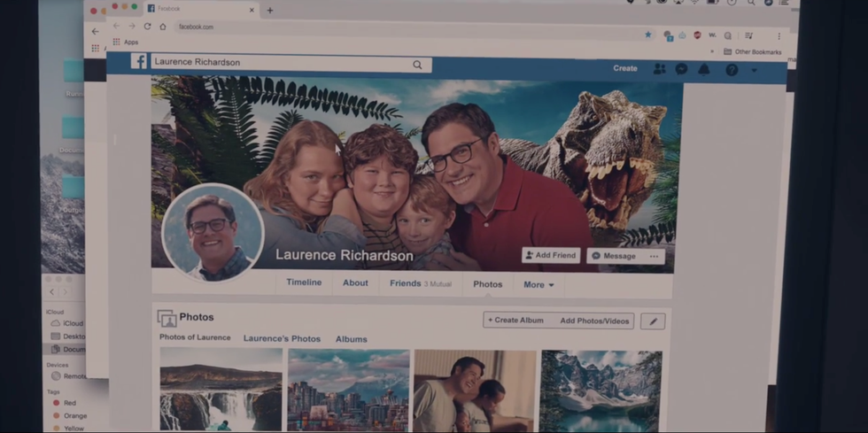Open the Friends tab with 3 Mutual
This screenshot has width=868, height=433.
coord(420,283)
